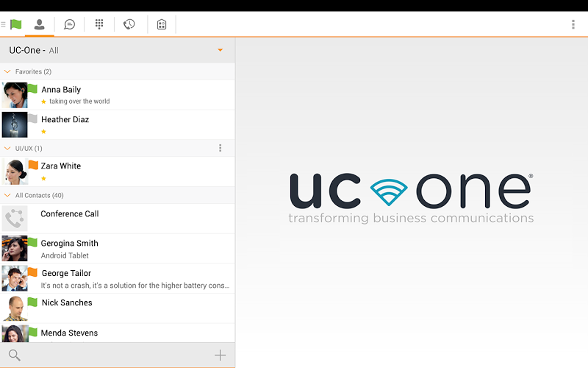This screenshot has height=368, width=588.
Task: Click Gerogina Smith's profile photo
Action: [x=15, y=248]
